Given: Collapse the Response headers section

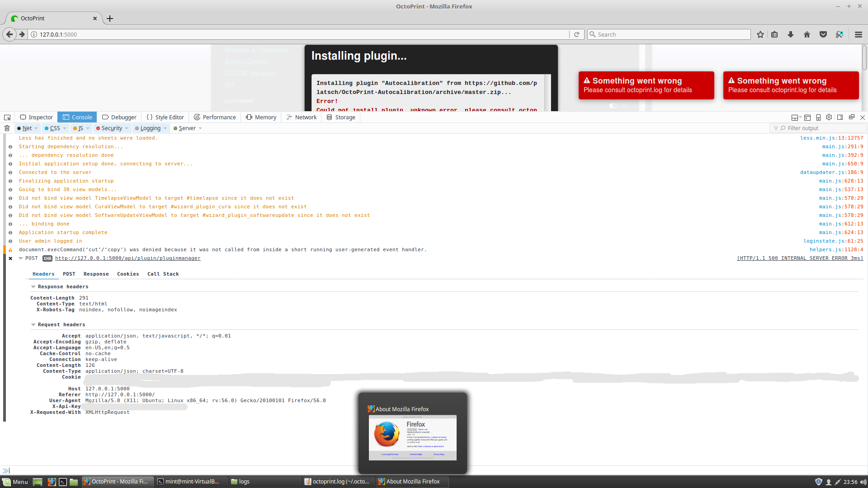Looking at the screenshot, I should point(33,286).
